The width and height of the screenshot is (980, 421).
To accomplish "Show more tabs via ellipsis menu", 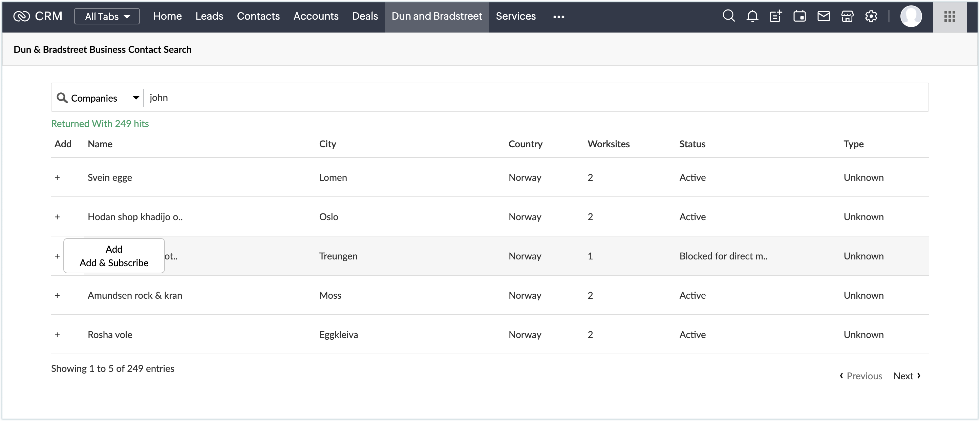I will coord(558,16).
